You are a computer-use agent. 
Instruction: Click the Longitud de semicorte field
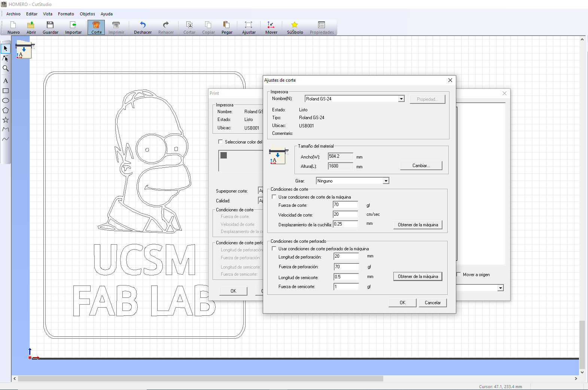[346, 277]
